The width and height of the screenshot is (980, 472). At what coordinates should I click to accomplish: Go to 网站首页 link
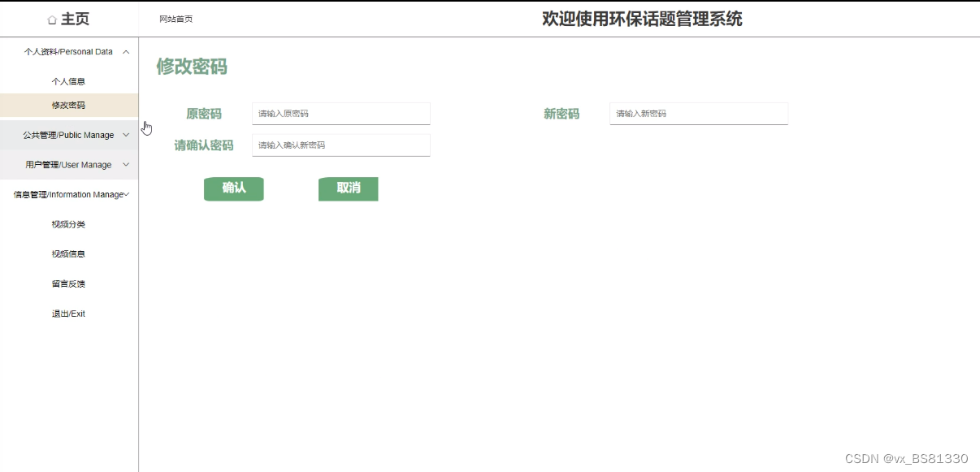pyautogui.click(x=176, y=19)
